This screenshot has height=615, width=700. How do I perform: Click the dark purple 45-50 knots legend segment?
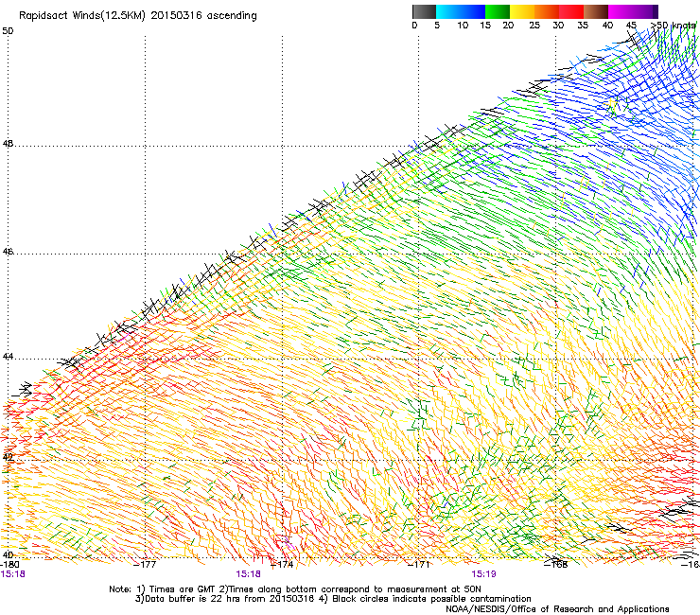click(x=645, y=11)
